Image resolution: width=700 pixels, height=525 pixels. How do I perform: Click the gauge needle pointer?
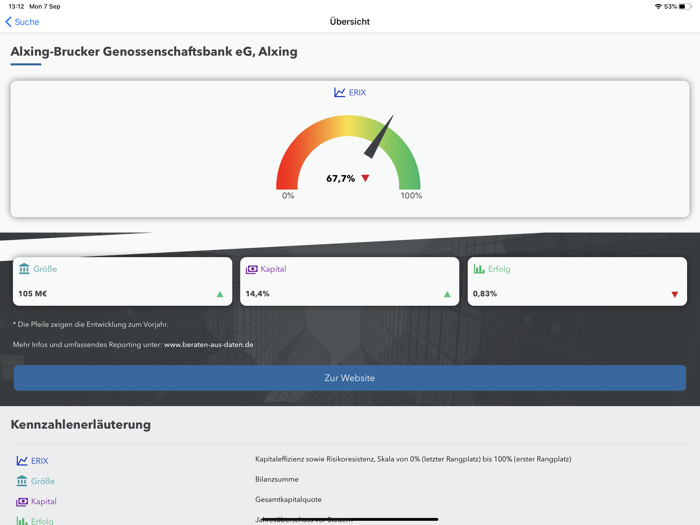click(x=379, y=137)
